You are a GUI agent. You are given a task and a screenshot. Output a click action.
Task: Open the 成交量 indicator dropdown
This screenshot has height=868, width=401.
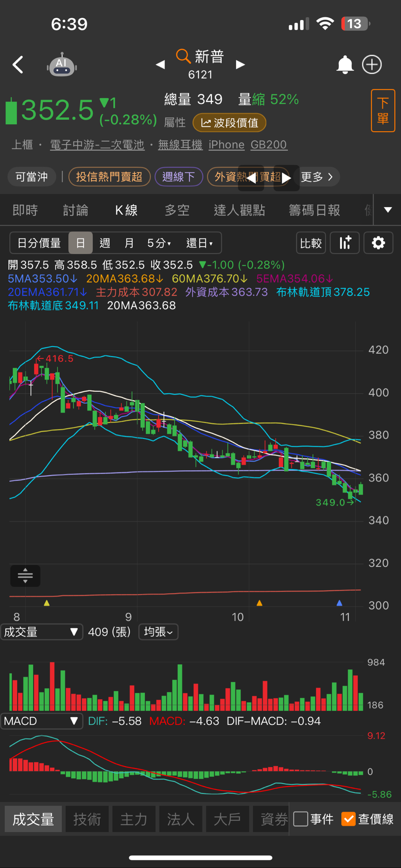click(42, 632)
